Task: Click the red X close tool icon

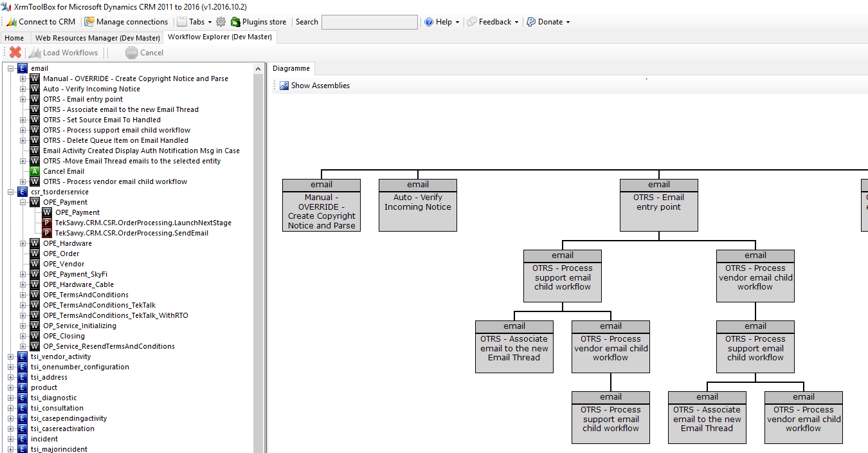Action: 15,53
